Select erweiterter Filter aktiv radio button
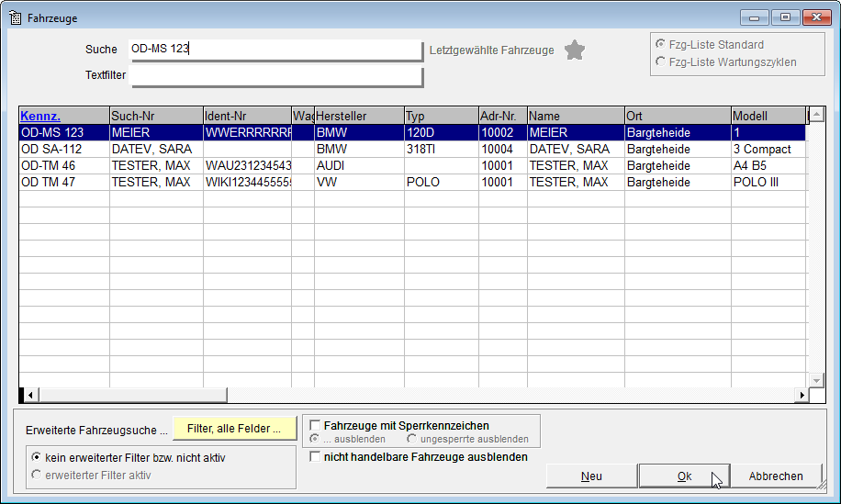Screen dimensions: 841x504 click(36, 475)
